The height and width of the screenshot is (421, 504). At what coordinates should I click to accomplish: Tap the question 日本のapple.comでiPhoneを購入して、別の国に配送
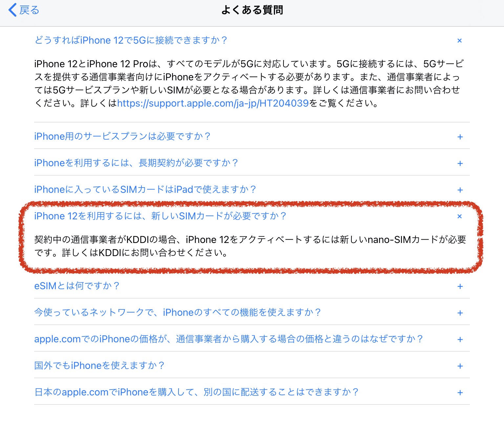click(x=197, y=392)
